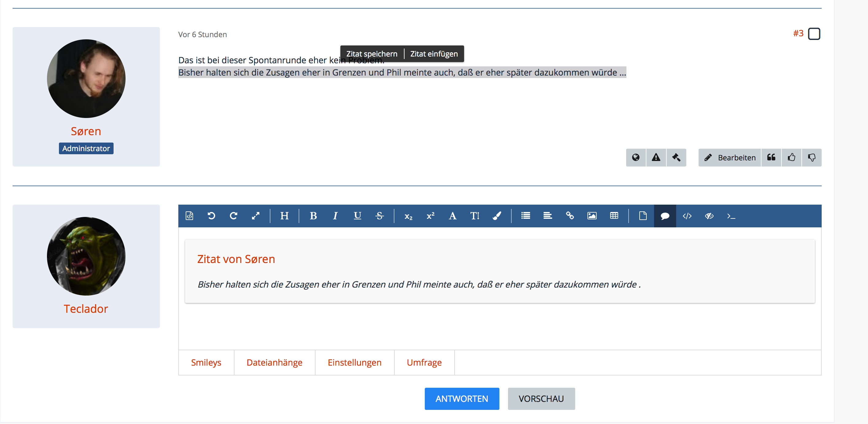Insert an image via toolbar
Screen dimensions: 868x424
coord(592,216)
